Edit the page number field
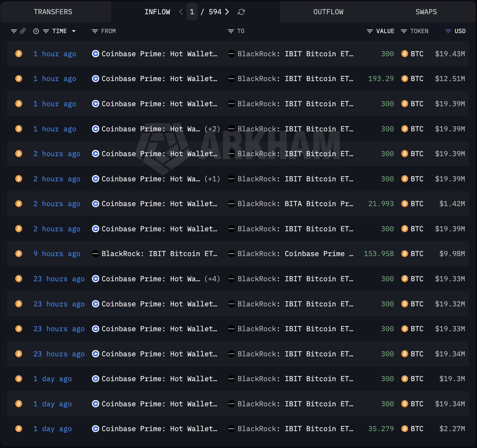Screen dimensions: 477x448 (x=192, y=12)
